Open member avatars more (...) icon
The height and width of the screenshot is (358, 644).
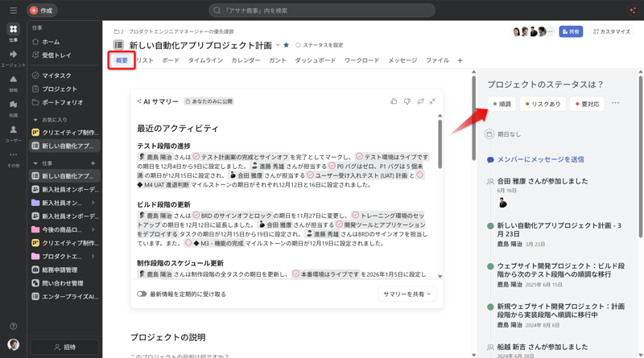(551, 31)
